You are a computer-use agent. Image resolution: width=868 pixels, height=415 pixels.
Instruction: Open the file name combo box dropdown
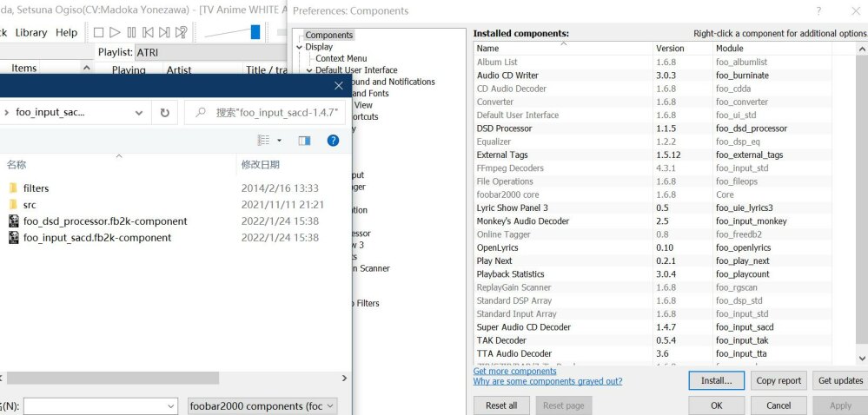172,406
